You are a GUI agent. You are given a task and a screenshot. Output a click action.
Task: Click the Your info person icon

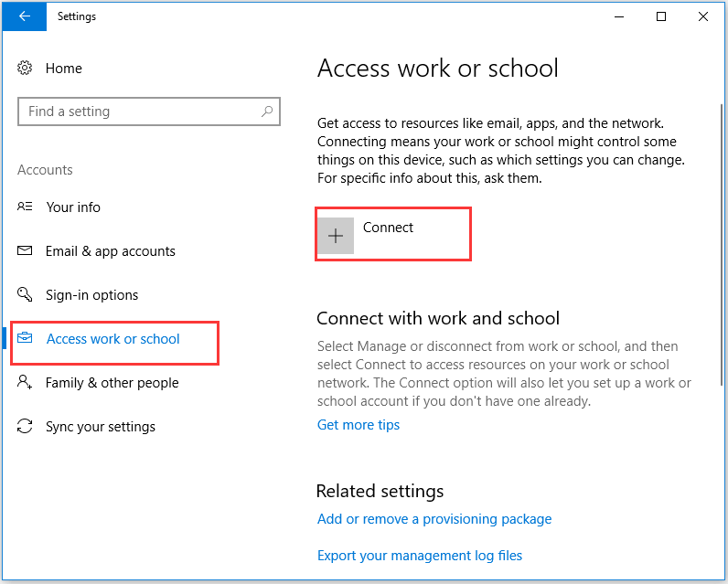pyautogui.click(x=25, y=207)
